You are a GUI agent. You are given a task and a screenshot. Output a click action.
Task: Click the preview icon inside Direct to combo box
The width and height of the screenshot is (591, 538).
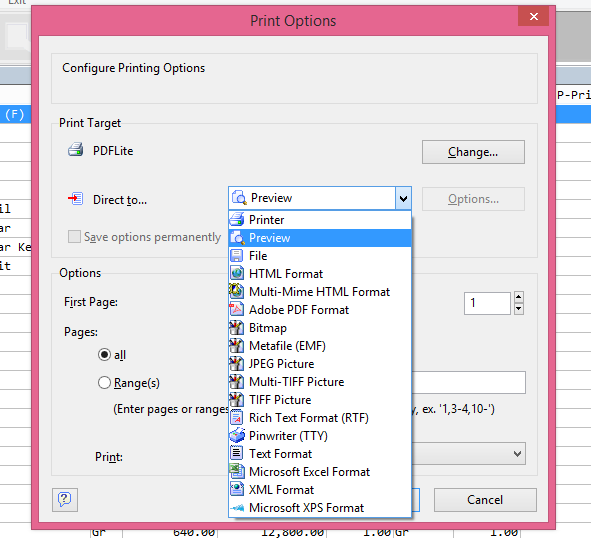click(x=239, y=198)
